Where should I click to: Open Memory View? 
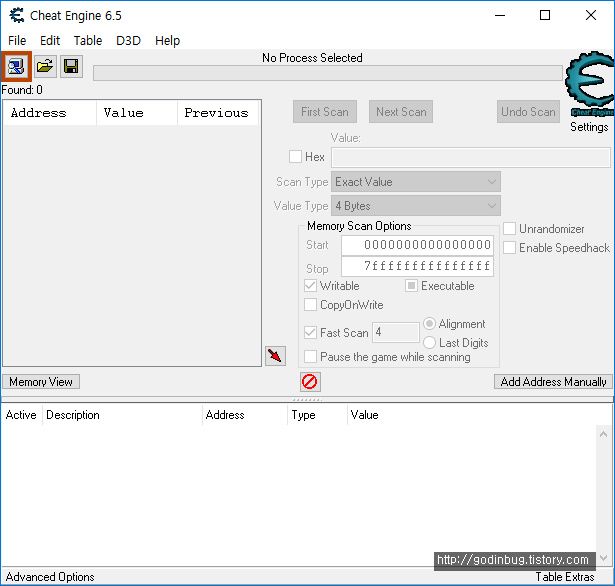pos(41,382)
